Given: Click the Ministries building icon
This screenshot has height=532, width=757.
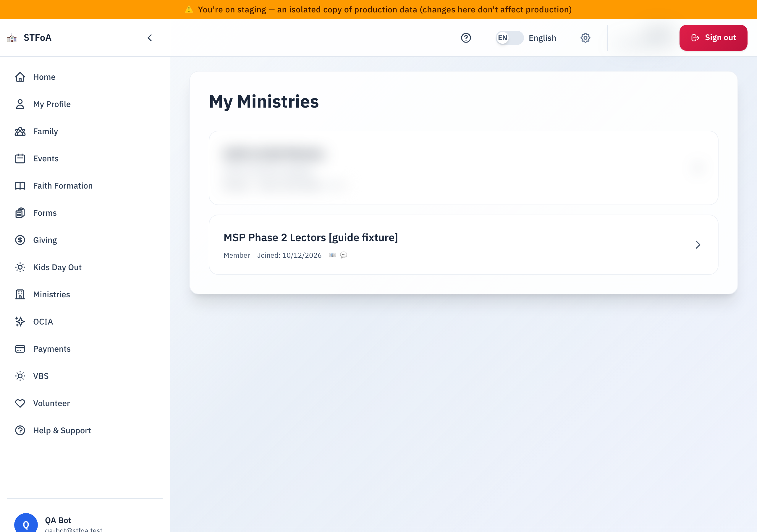Looking at the screenshot, I should coord(20,294).
